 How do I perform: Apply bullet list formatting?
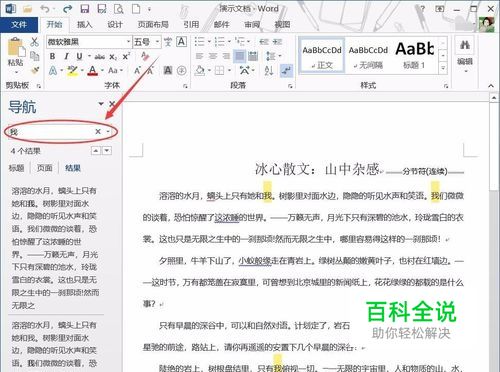pyautogui.click(x=199, y=42)
